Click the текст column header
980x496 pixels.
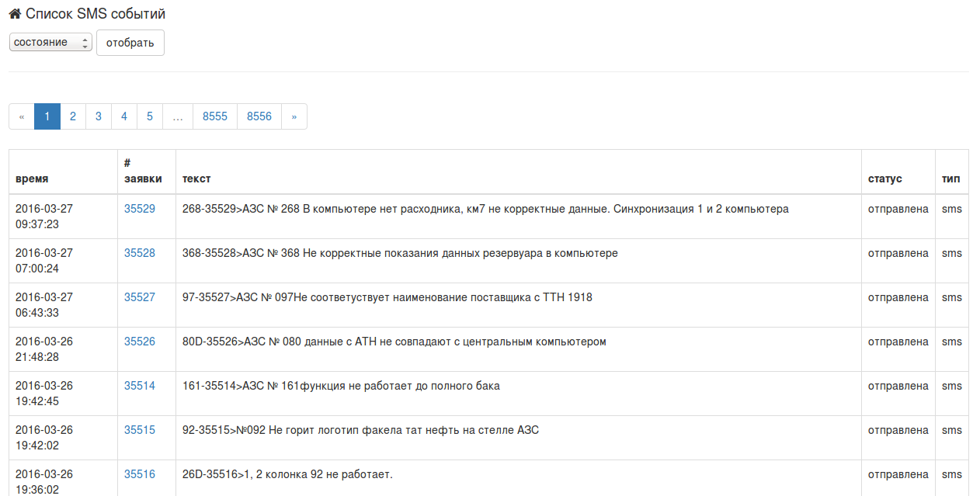(x=196, y=179)
